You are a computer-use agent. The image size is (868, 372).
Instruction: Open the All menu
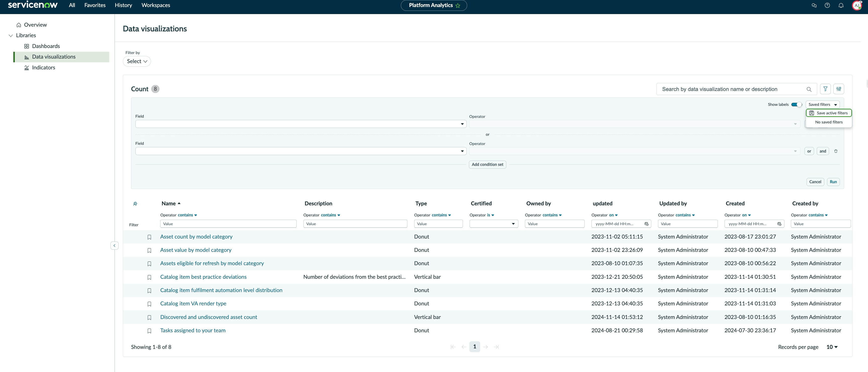pos(72,5)
